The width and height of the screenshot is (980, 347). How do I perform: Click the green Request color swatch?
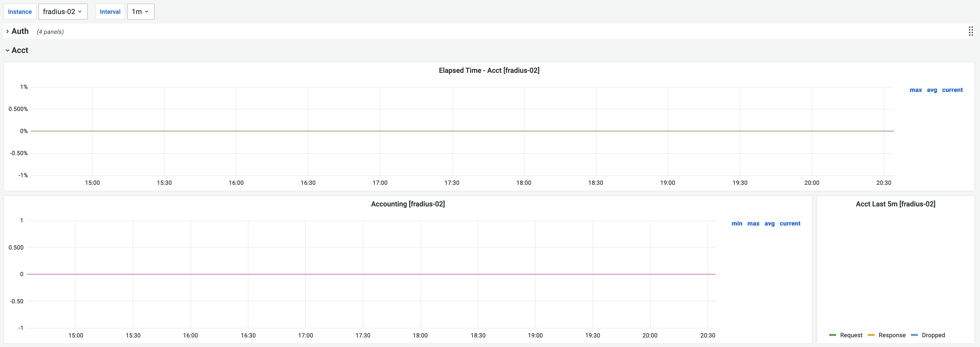coord(832,335)
